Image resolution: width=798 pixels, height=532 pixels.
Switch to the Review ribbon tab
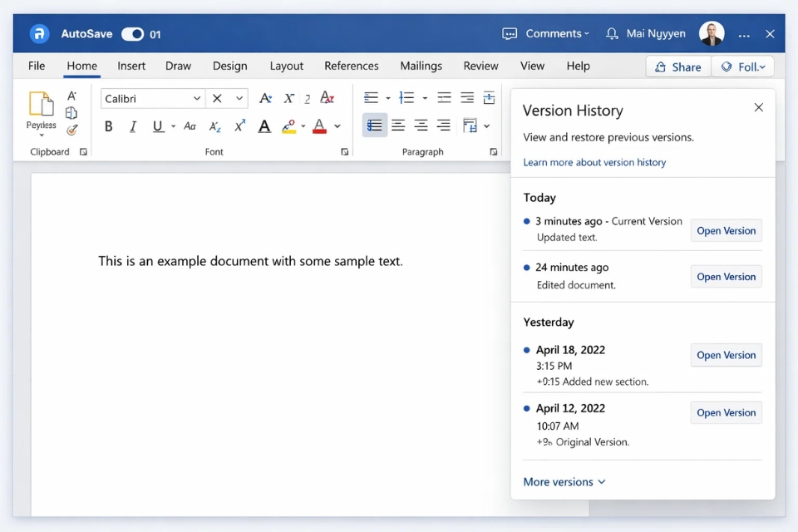[x=480, y=66]
